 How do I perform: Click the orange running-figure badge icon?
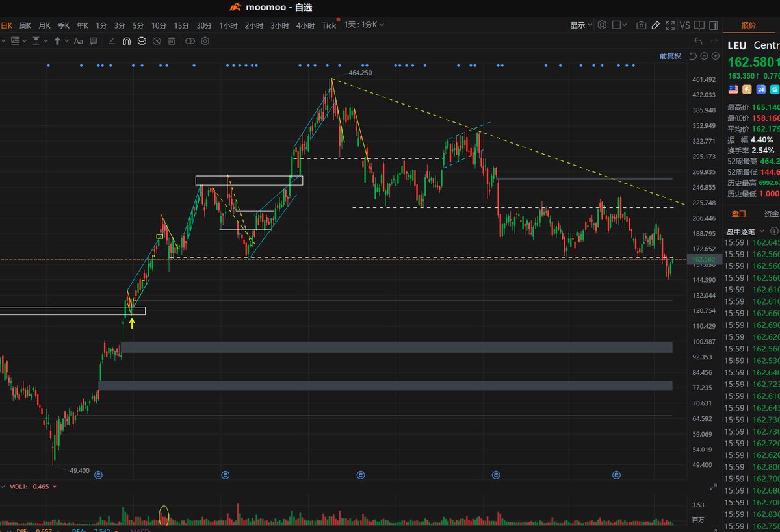[x=747, y=90]
